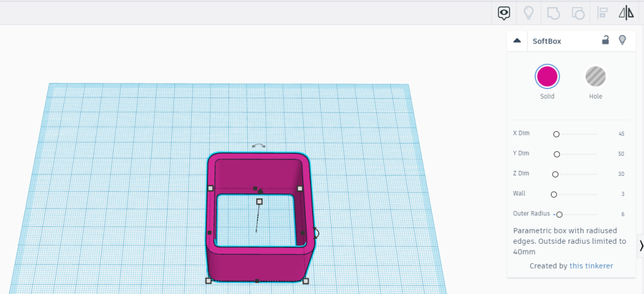644x294 pixels.
Task: Click the SoftBox shape name
Action: click(x=547, y=41)
